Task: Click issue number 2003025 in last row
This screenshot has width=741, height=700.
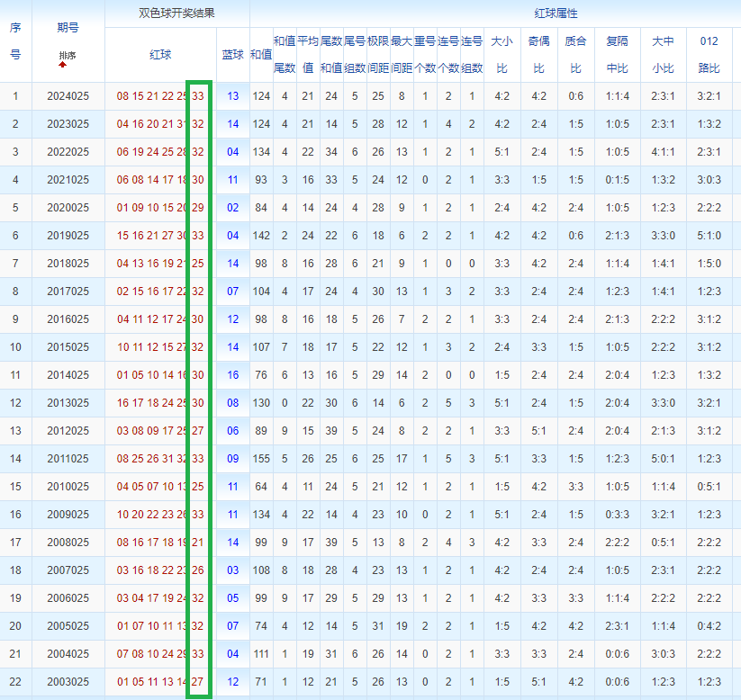Action: point(68,682)
